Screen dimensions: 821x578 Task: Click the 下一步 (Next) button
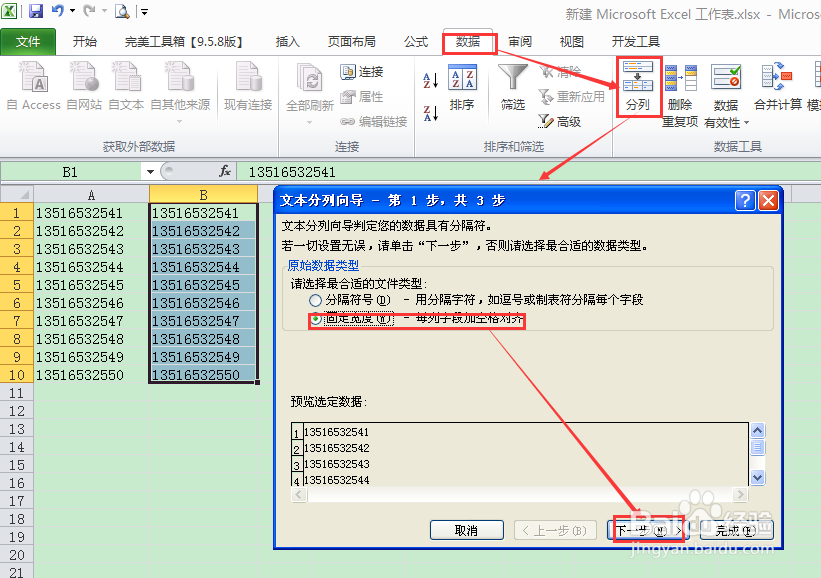646,530
